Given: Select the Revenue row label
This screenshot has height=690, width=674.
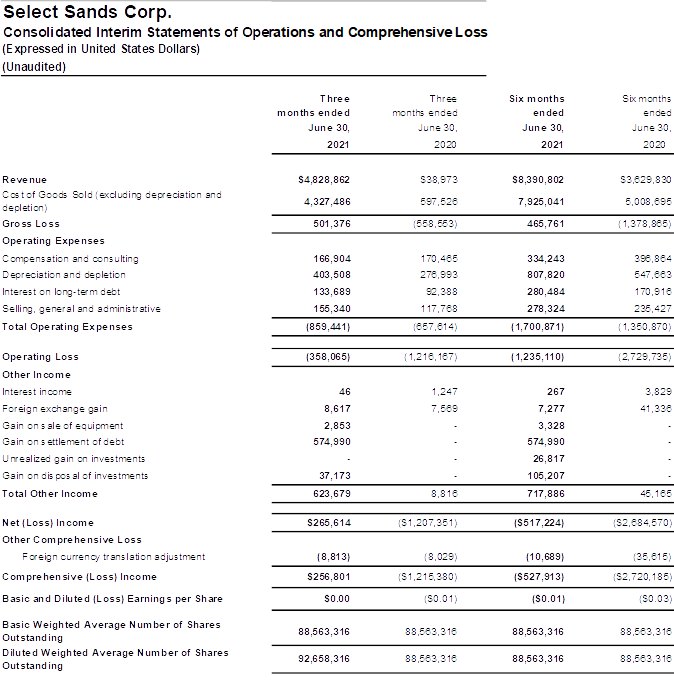Looking at the screenshot, I should click(25, 180).
